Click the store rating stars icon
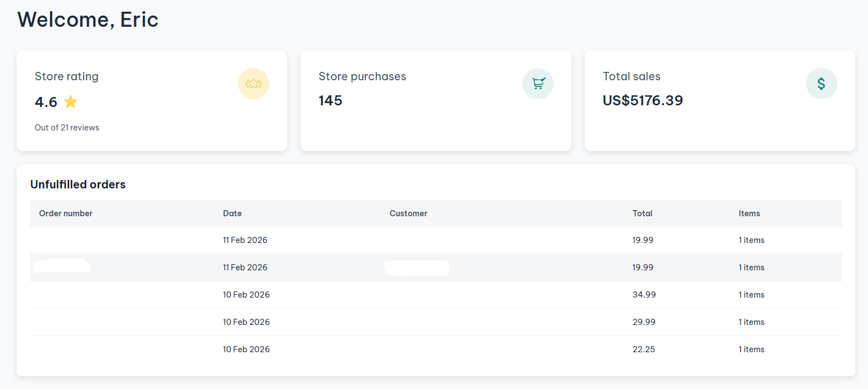 (x=253, y=84)
